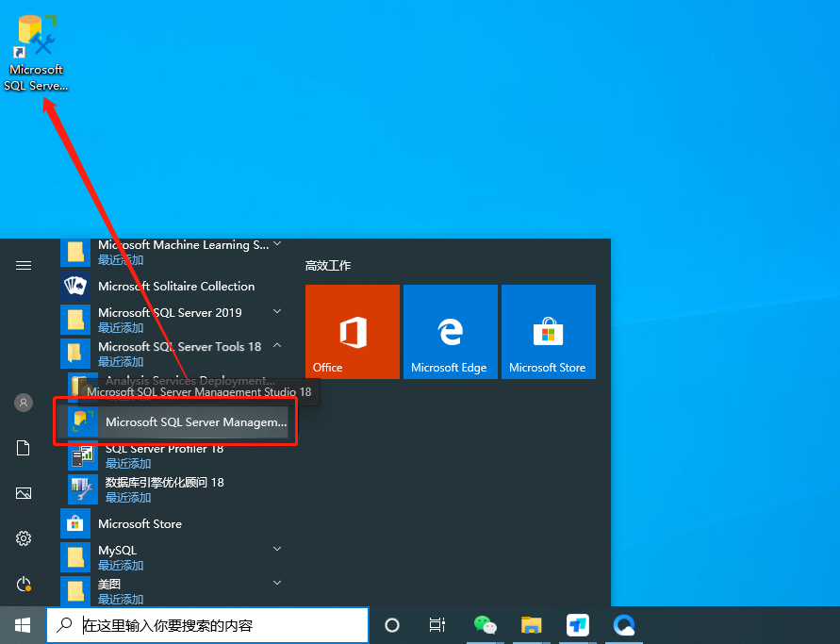
Task: Open the Microsoft SQL Server desktop shortcut
Action: pyautogui.click(x=36, y=54)
